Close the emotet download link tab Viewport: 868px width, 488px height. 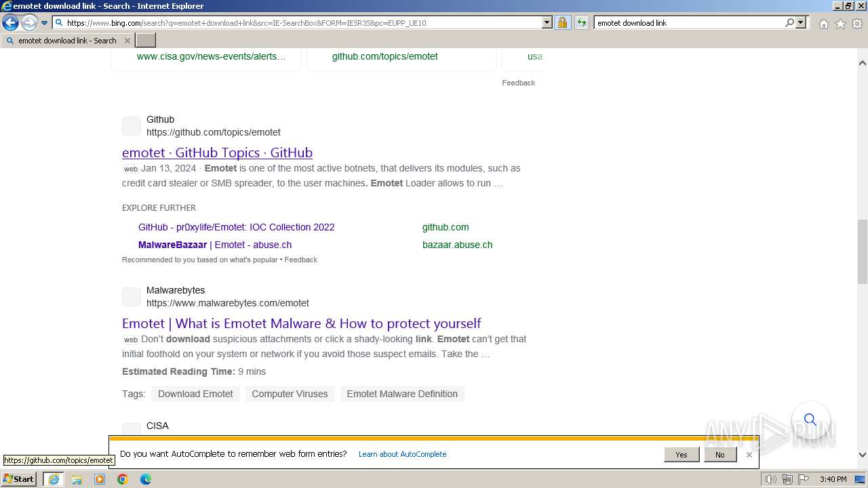point(127,41)
